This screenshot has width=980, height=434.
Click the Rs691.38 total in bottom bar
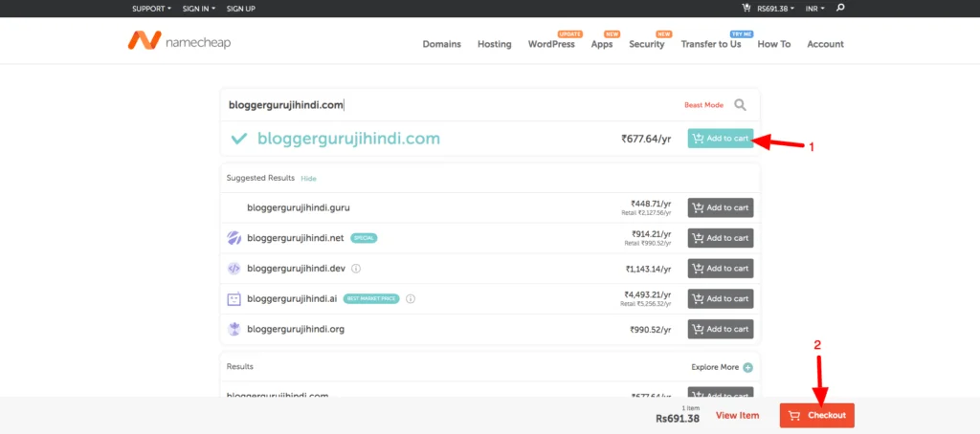click(x=678, y=419)
